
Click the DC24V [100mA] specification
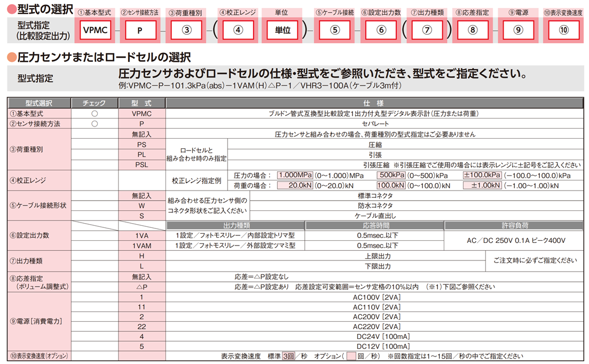coord(383,337)
